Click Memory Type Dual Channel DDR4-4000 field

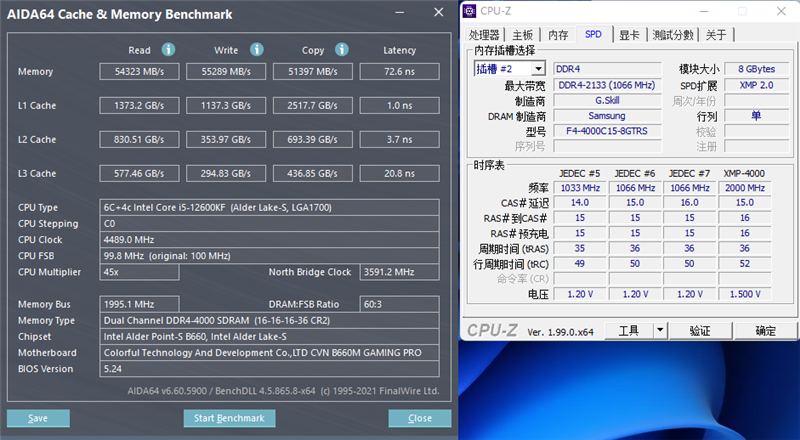[269, 321]
